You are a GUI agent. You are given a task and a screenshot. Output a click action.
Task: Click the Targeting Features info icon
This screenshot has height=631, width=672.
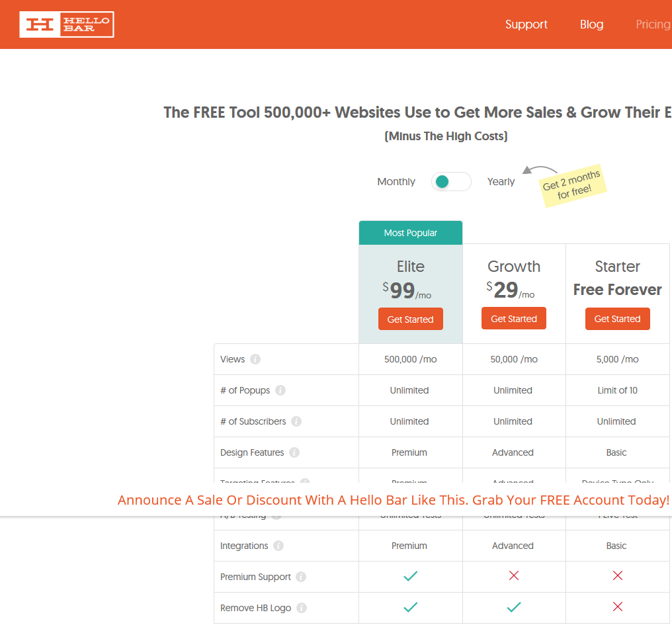tap(304, 484)
